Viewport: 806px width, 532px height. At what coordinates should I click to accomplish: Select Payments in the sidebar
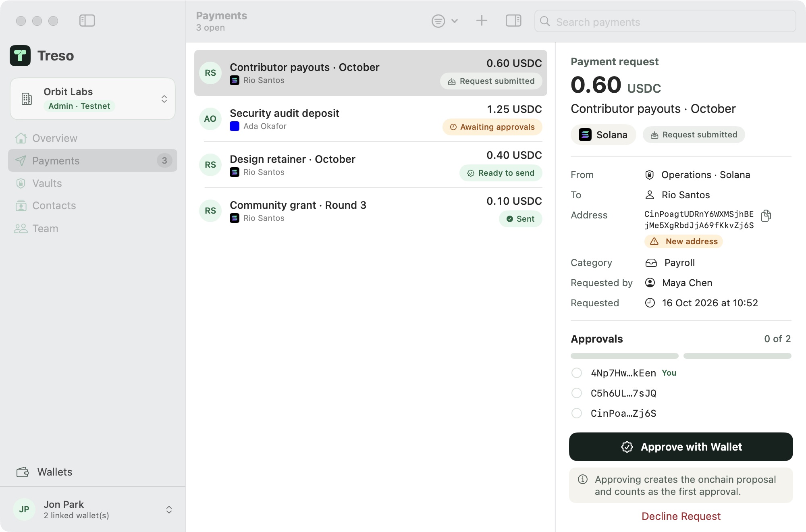[x=93, y=160]
